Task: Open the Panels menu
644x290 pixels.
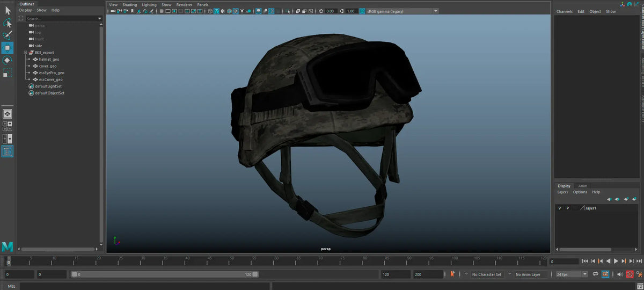Action: point(202,4)
